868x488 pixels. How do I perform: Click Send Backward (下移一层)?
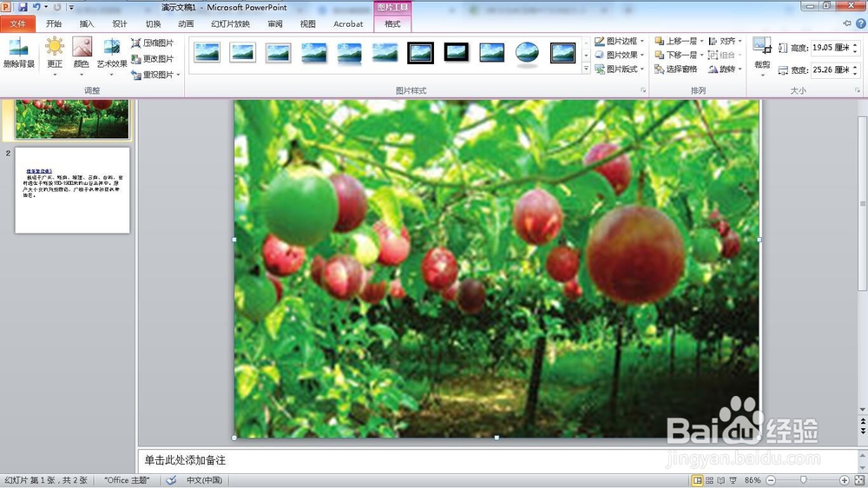coord(676,55)
